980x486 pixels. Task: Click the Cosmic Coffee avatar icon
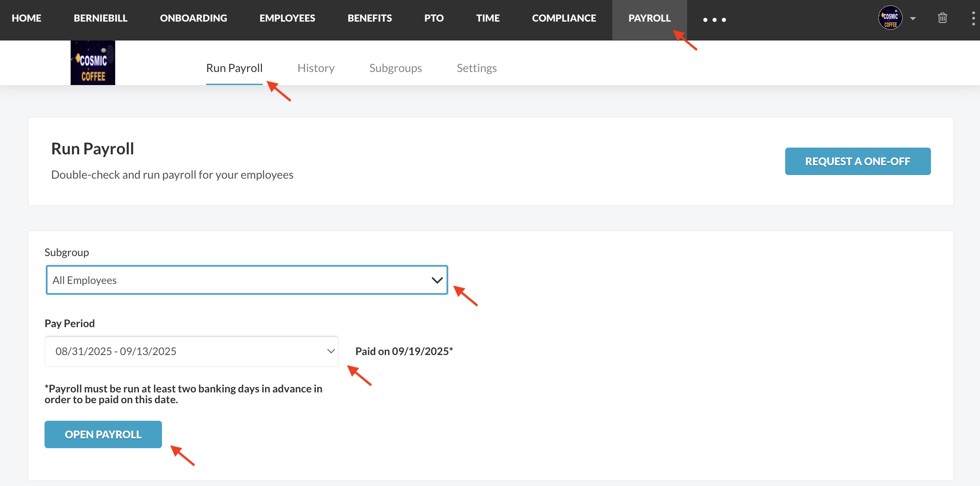click(890, 18)
